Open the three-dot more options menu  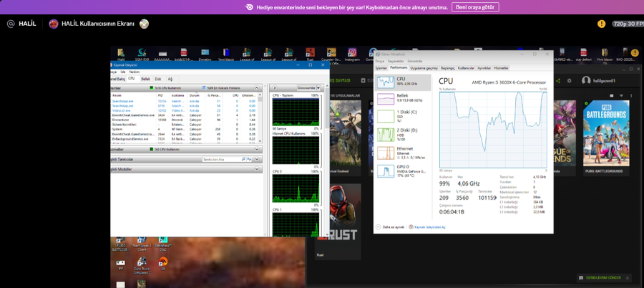coord(631,95)
